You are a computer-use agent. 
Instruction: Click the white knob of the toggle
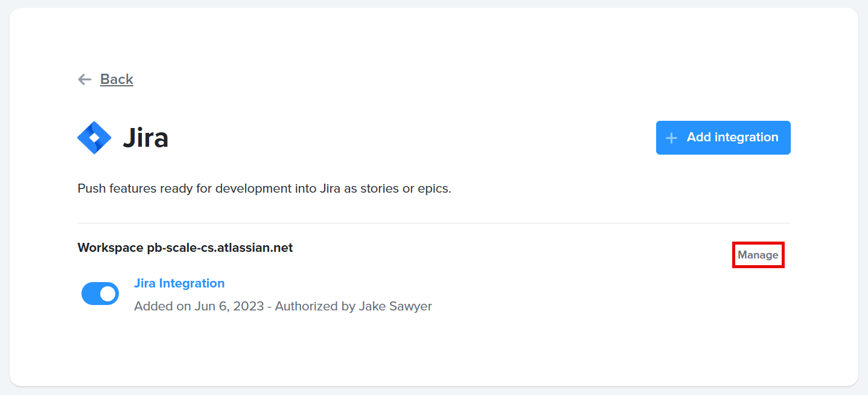(x=108, y=294)
